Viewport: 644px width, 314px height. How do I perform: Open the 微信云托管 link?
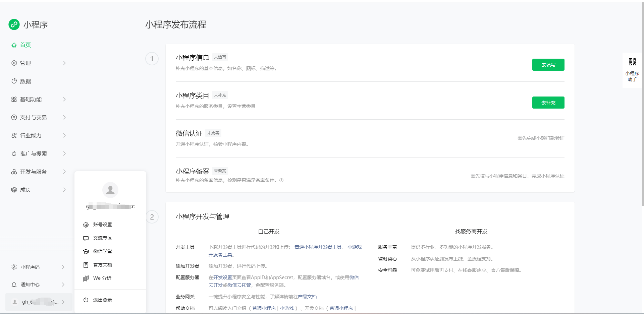click(x=239, y=285)
